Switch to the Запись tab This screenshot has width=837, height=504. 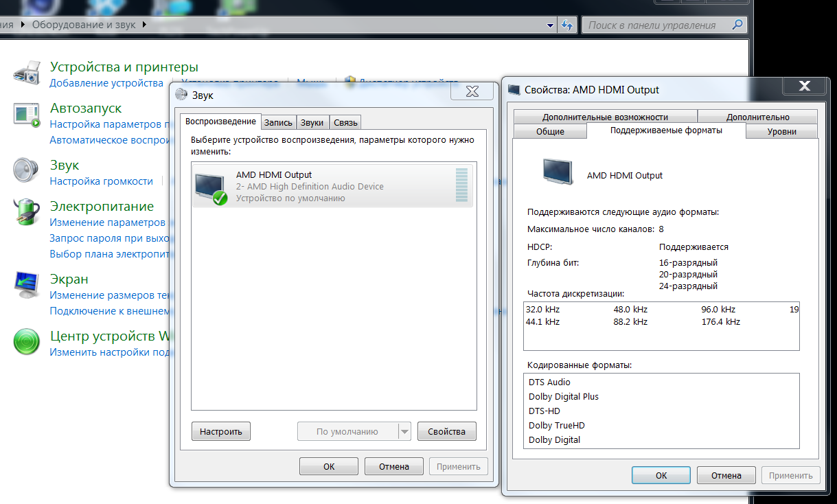[278, 123]
